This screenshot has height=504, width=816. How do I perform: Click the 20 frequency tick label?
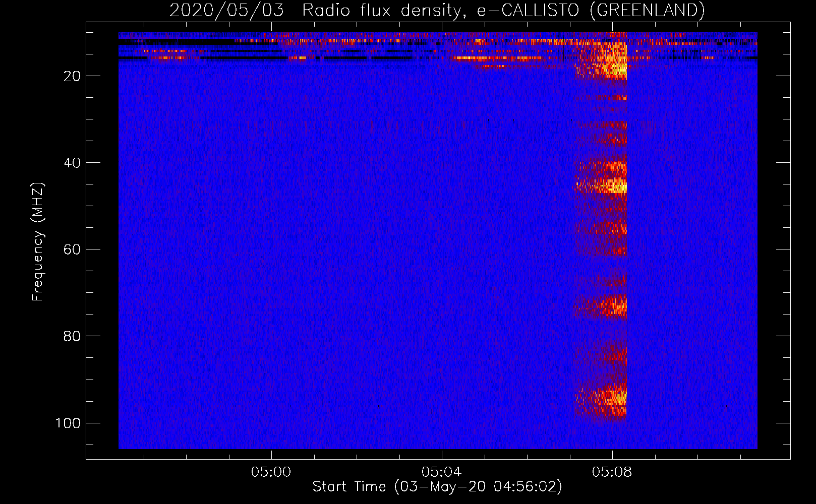(72, 76)
